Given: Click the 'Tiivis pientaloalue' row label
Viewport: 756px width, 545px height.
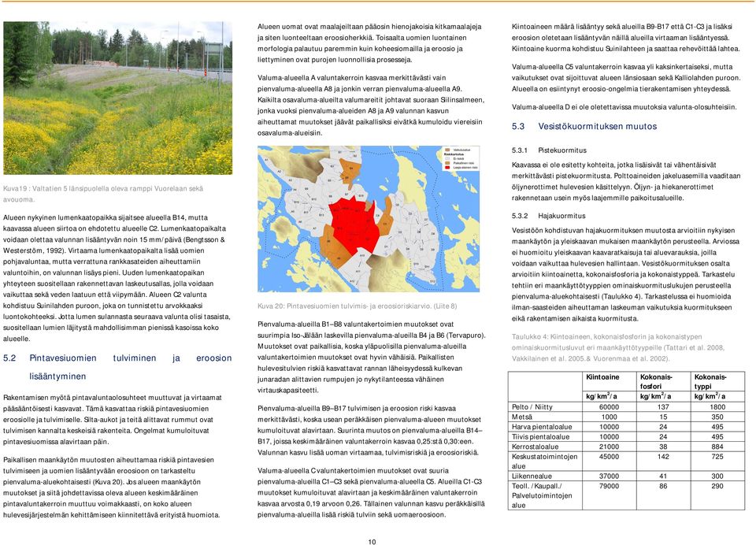Looking at the screenshot, I should tap(540, 437).
